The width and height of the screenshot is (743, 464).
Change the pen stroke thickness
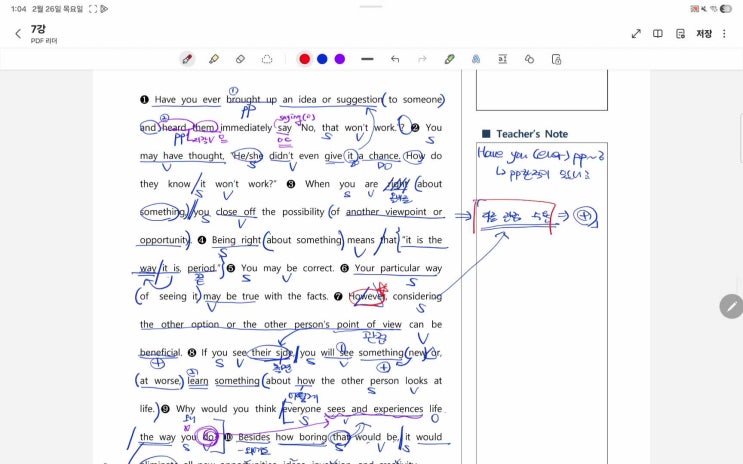(367, 59)
